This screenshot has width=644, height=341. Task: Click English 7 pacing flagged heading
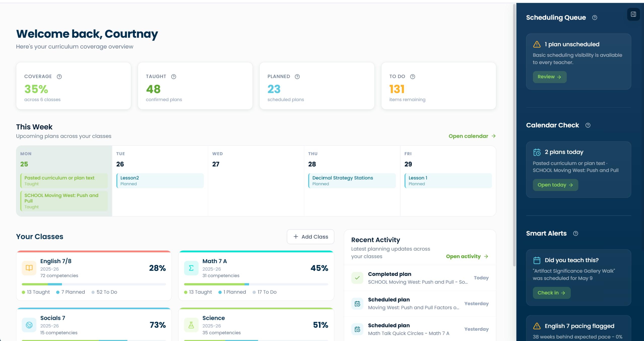(580, 326)
